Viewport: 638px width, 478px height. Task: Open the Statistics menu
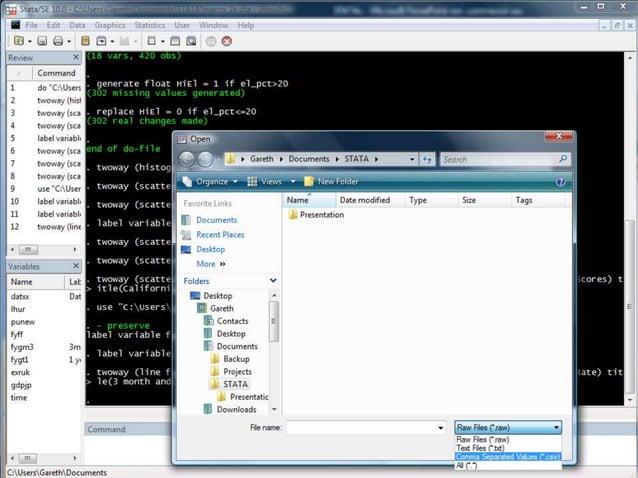[149, 25]
